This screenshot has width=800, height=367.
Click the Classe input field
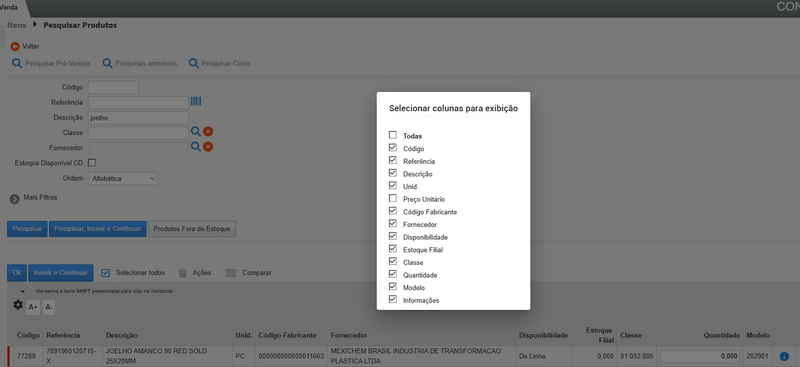pyautogui.click(x=138, y=133)
